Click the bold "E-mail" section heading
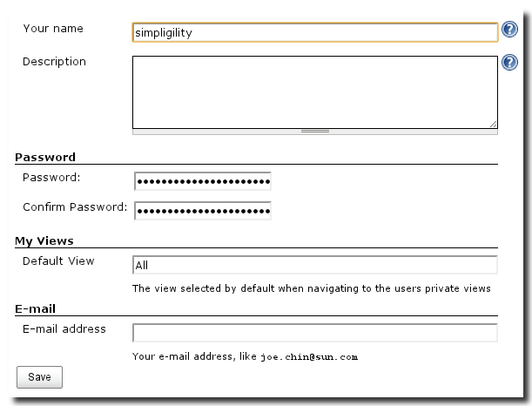 tap(36, 308)
